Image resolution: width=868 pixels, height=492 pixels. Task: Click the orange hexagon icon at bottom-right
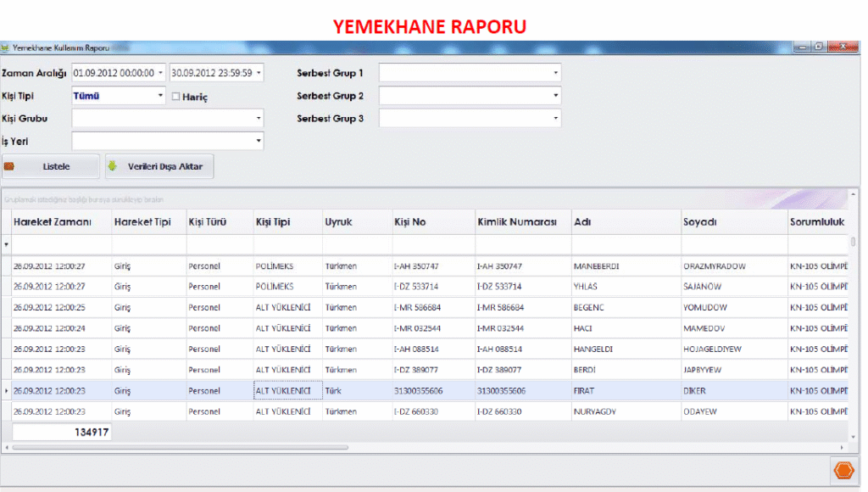pos(843,471)
